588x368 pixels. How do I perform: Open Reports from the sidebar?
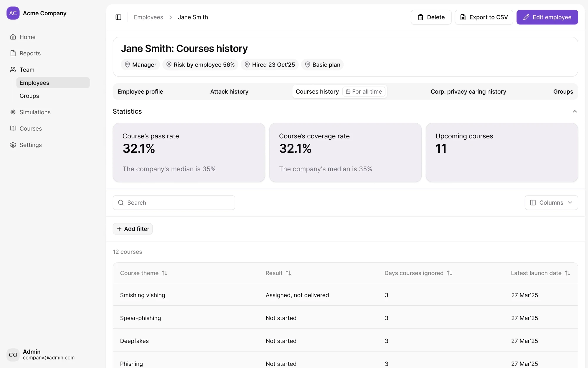(30, 53)
